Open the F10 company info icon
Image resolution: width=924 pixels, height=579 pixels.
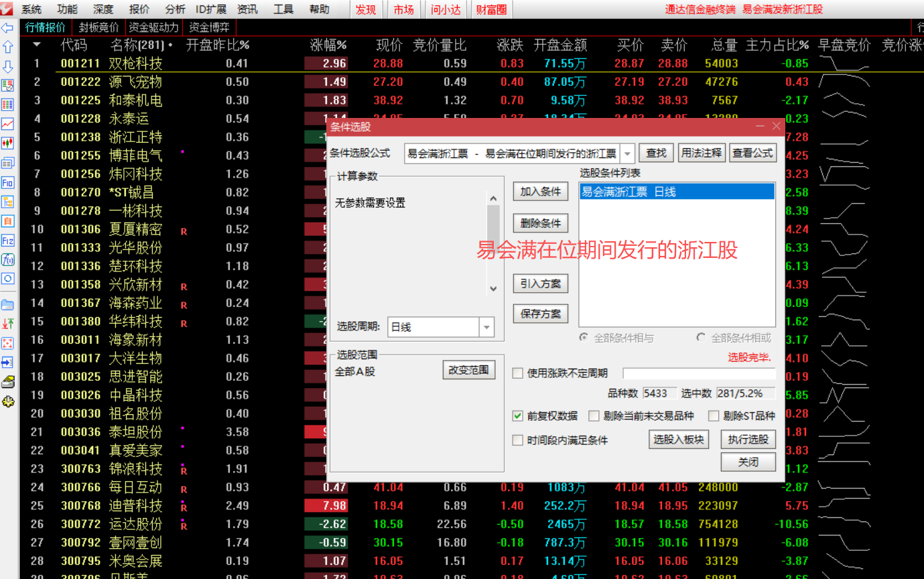(7, 182)
